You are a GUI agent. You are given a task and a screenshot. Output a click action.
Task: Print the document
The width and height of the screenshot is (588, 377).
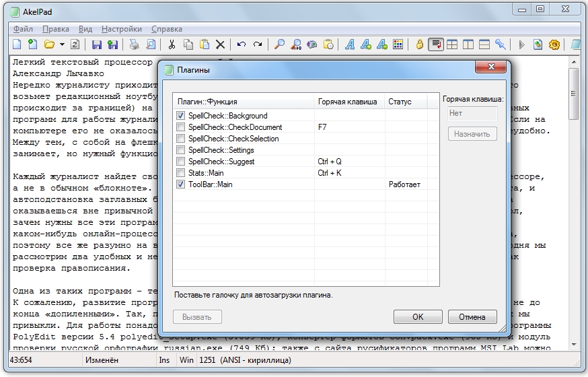135,44
